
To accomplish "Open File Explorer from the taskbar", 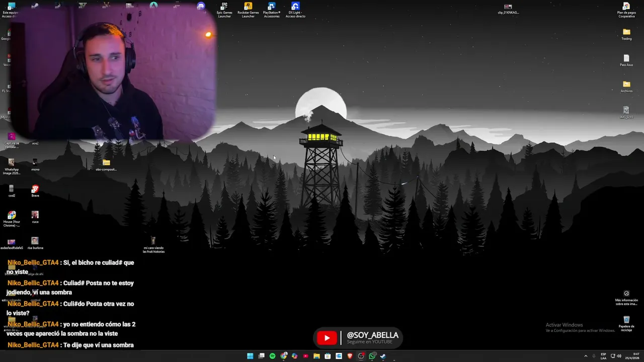I will tap(316, 356).
